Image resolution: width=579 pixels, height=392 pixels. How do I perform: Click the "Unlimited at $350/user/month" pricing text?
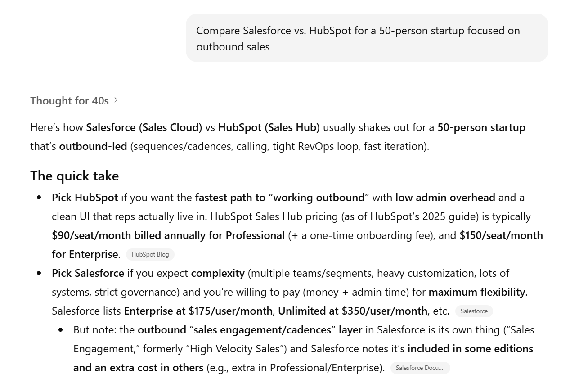351,311
